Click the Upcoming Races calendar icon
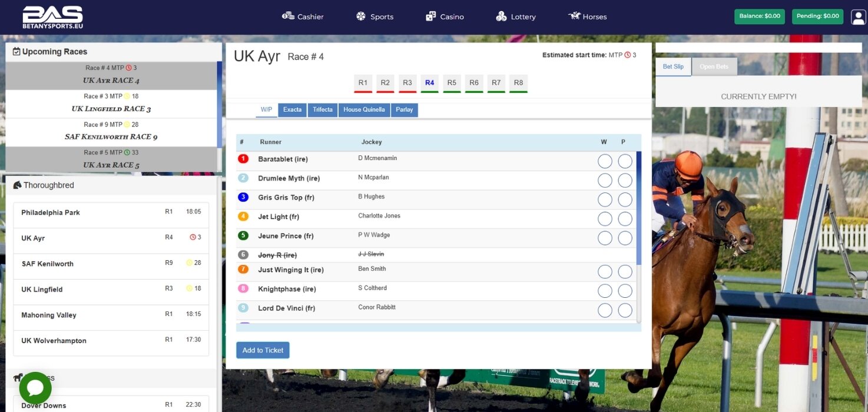Image resolution: width=868 pixels, height=412 pixels. [x=16, y=52]
